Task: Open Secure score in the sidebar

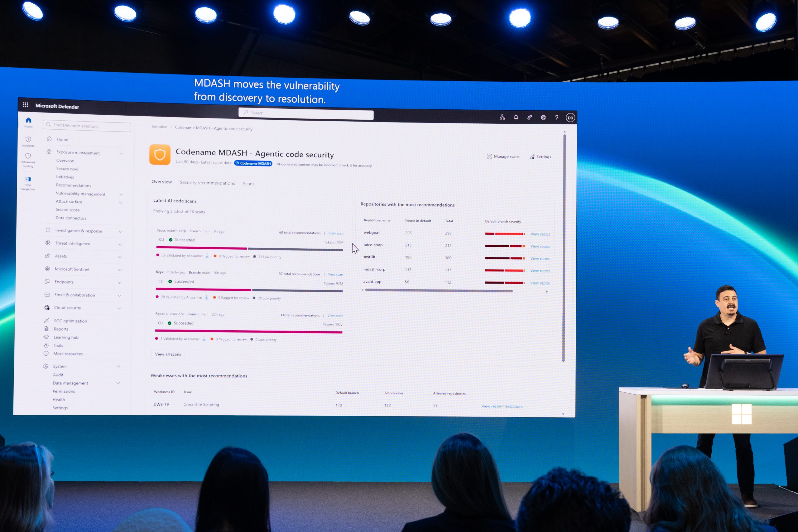Action: tap(68, 210)
